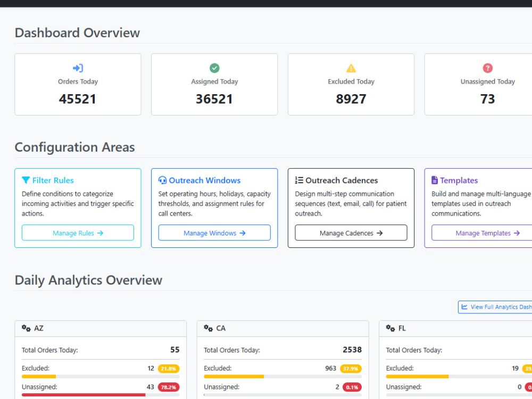The image size is (532, 399).
Task: Select the Unassigned Today value 73
Action: coord(487,99)
